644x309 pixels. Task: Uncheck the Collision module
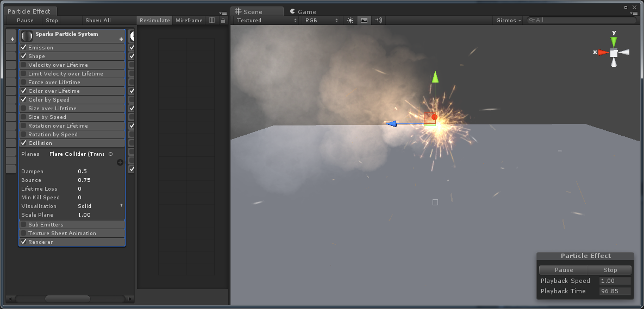coord(24,143)
